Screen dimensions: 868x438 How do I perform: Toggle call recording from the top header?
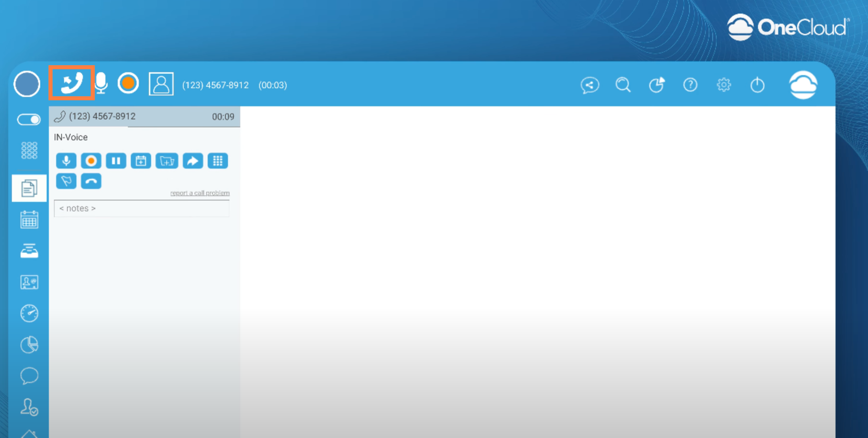coord(128,83)
